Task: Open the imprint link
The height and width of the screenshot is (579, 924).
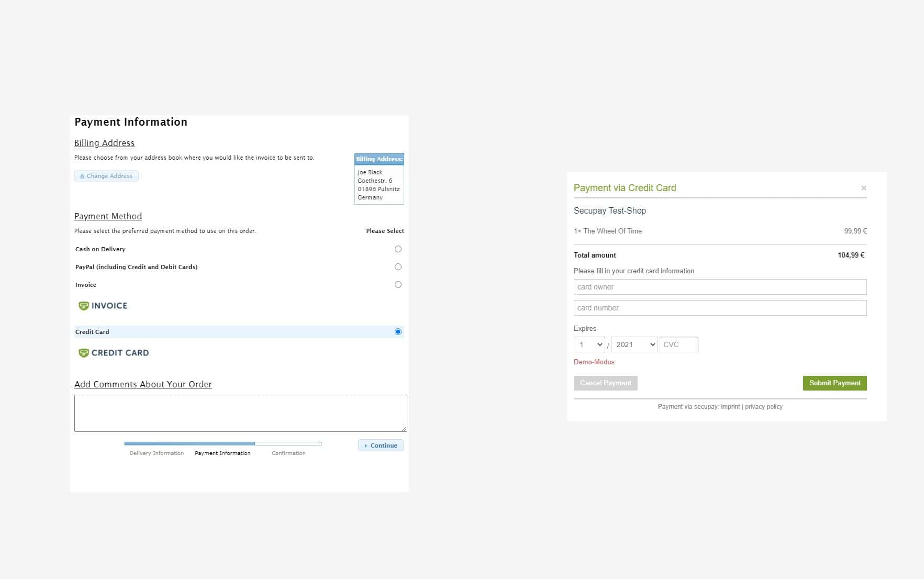Action: 731,406
